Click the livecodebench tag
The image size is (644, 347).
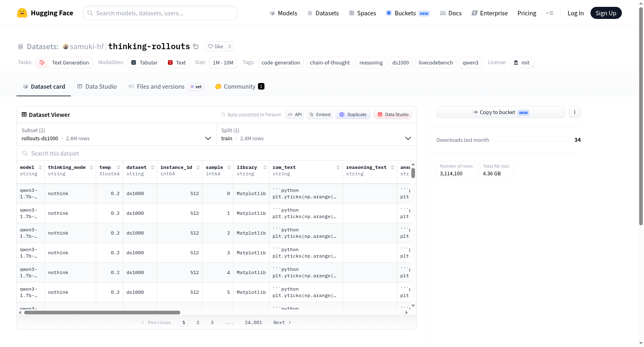(436, 62)
